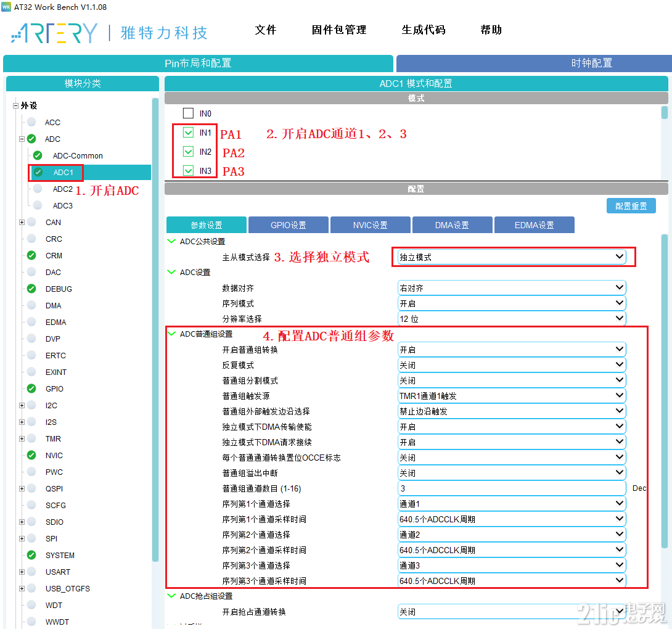Image resolution: width=672 pixels, height=629 pixels.
Task: Expand the TMR tree node
Action: pos(22,438)
